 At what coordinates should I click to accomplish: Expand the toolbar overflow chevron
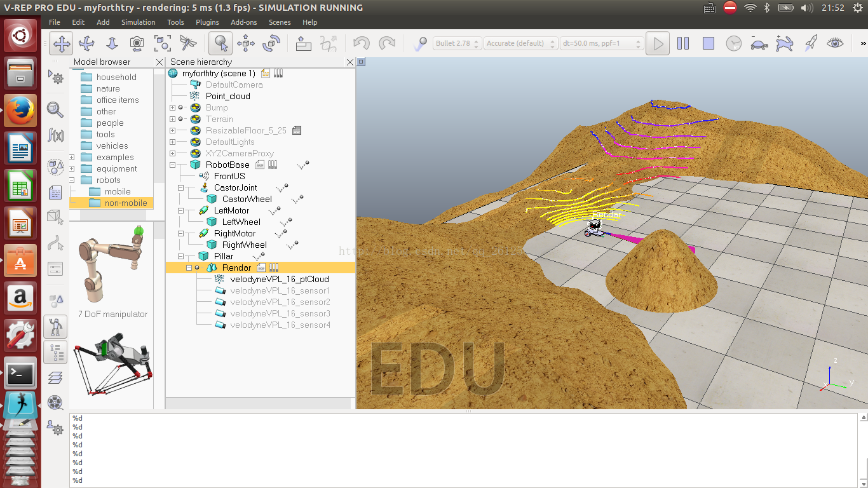coord(863,43)
